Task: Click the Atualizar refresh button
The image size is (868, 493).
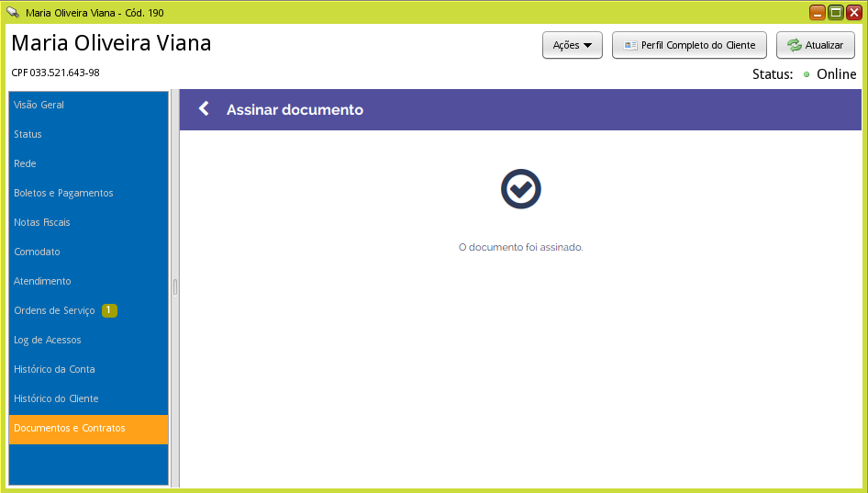Action: coord(816,45)
